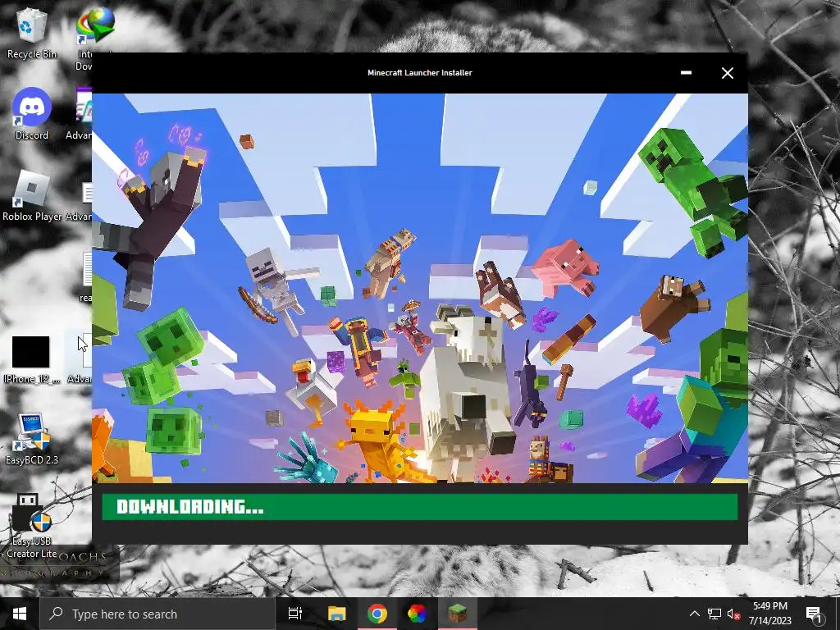
Task: Close the Minecraft Launcher Installer window
Action: [x=727, y=73]
